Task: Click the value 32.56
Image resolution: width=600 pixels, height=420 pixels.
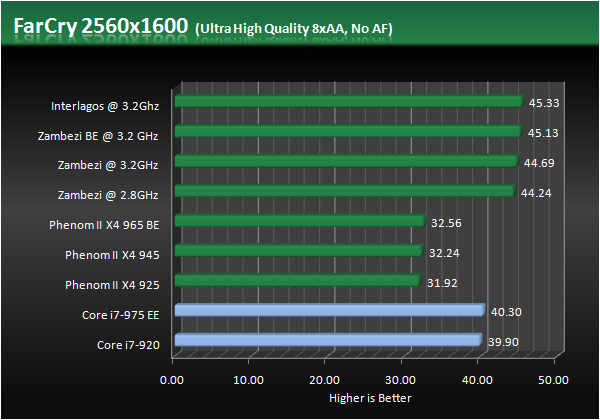Action: pyautogui.click(x=446, y=223)
